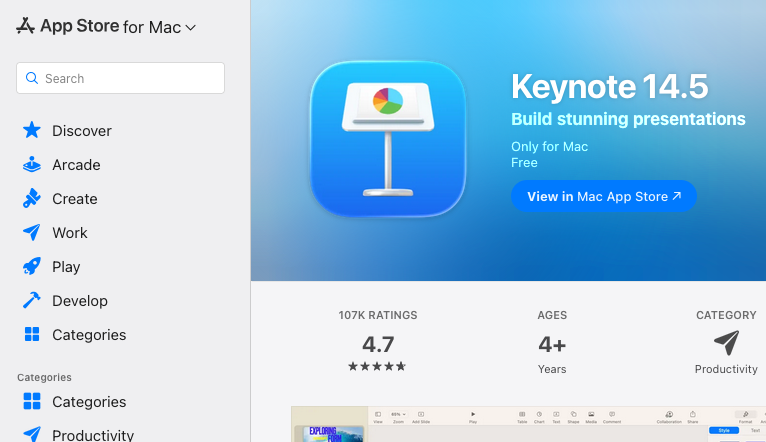Screen dimensions: 766x442
Task: Select the Play rocket icon
Action: [32, 267]
